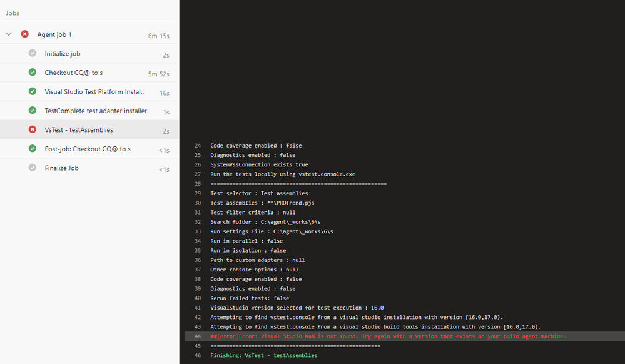Click the green success icon for Checkout CQ@ to s
The image size is (625, 364).
click(x=33, y=73)
